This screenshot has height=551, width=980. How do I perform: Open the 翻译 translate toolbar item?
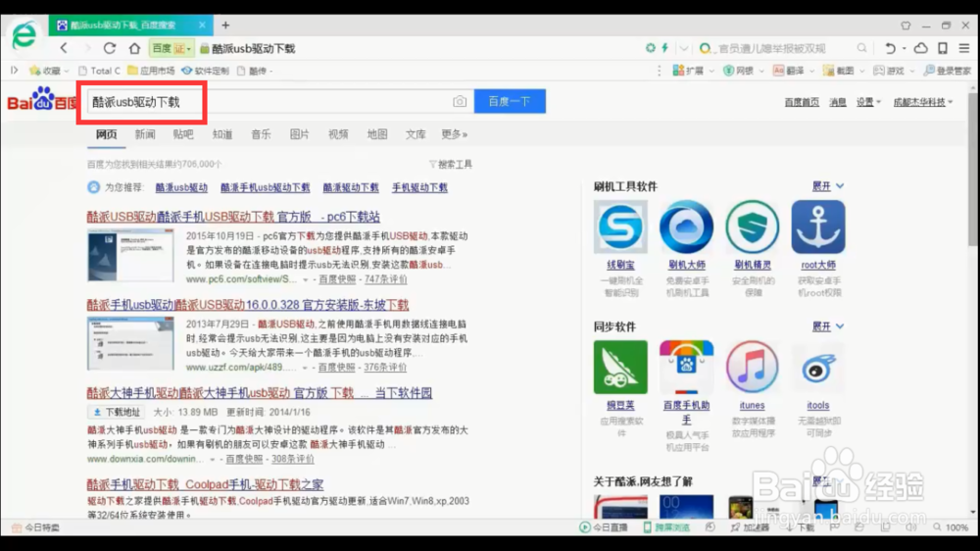793,71
